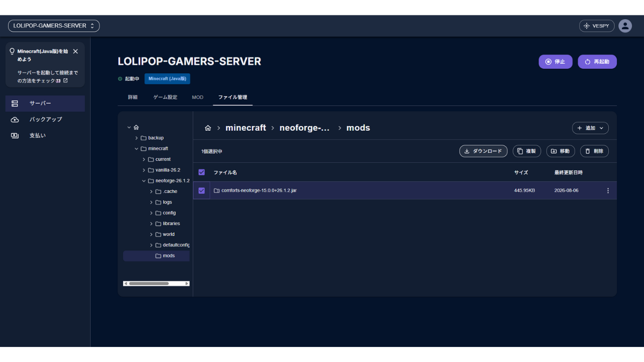The width and height of the screenshot is (644, 362).
Task: Open バックアップ in the sidebar
Action: [x=45, y=120]
